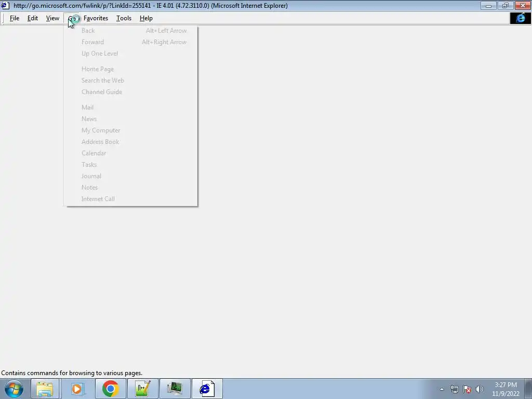The image size is (532, 399).
Task: Click the network tray icon
Action: click(x=454, y=389)
